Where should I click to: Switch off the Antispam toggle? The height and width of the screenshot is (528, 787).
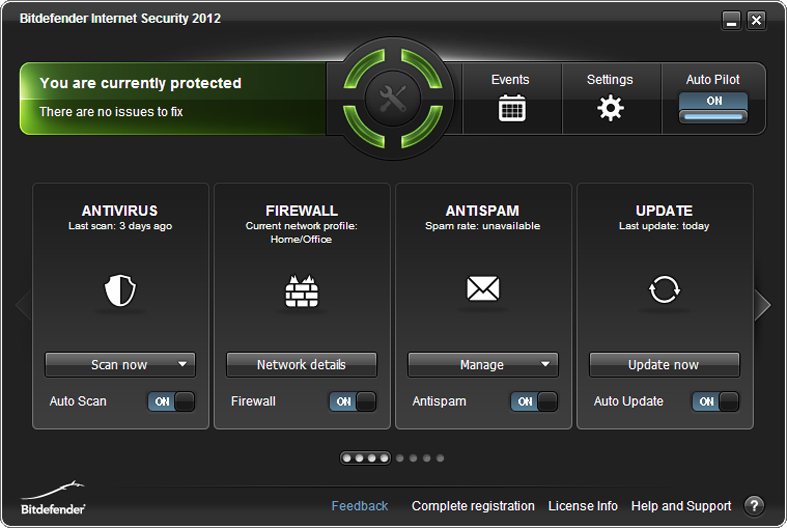coord(534,401)
